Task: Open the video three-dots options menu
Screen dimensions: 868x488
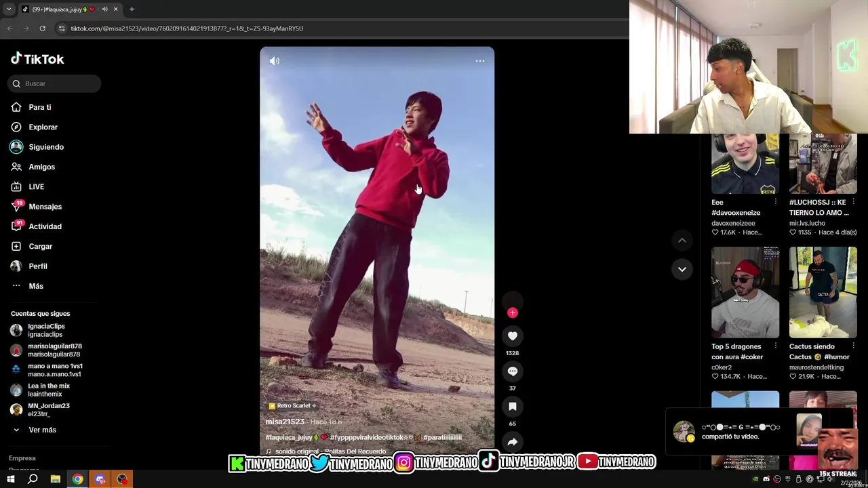Action: click(x=479, y=61)
